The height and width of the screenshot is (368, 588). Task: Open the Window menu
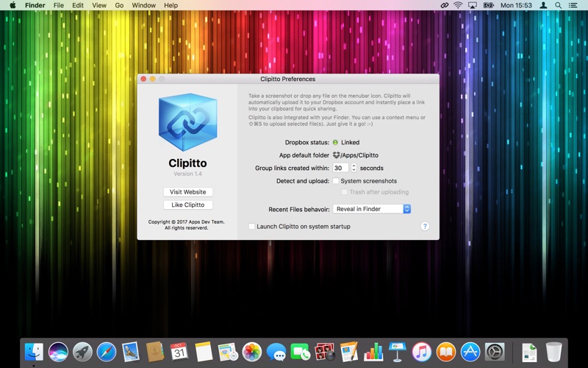tap(143, 5)
